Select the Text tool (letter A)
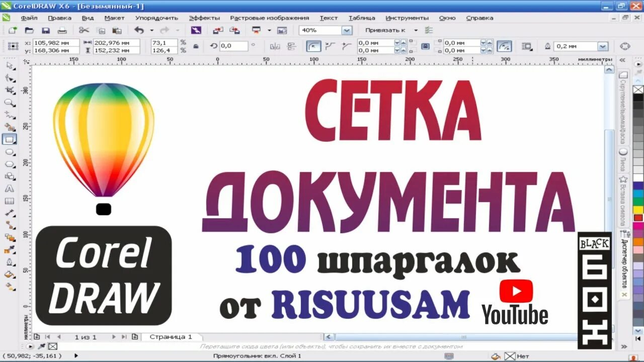Image resolution: width=644 pixels, height=362 pixels. (x=10, y=189)
